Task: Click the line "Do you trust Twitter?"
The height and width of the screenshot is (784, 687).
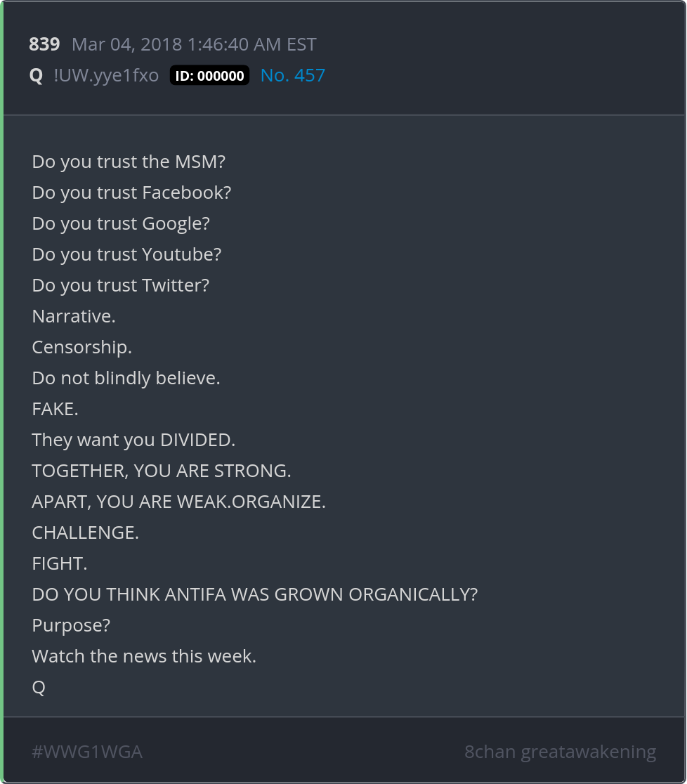Action: [121, 285]
